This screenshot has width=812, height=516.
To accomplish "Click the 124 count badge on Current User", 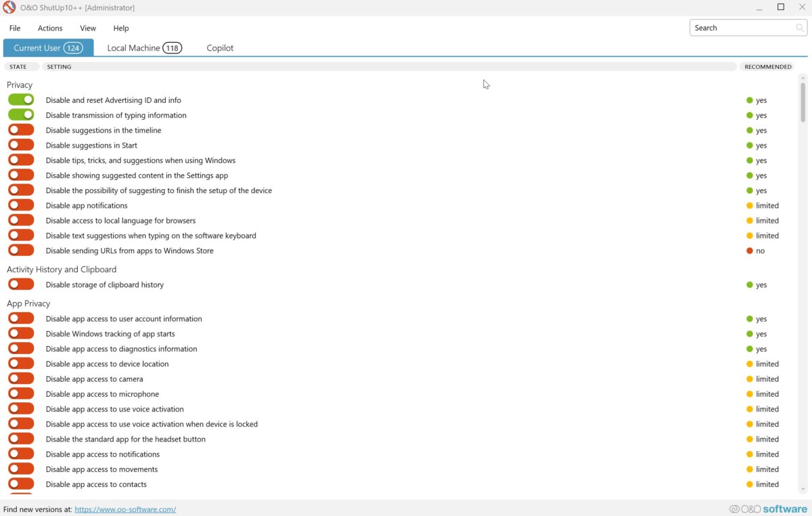I will [x=73, y=48].
